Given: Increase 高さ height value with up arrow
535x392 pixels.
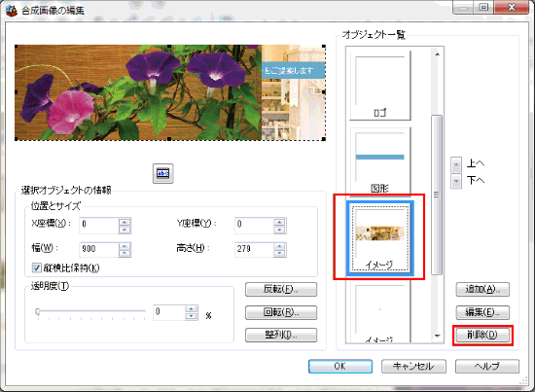Looking at the screenshot, I should 279,246.
